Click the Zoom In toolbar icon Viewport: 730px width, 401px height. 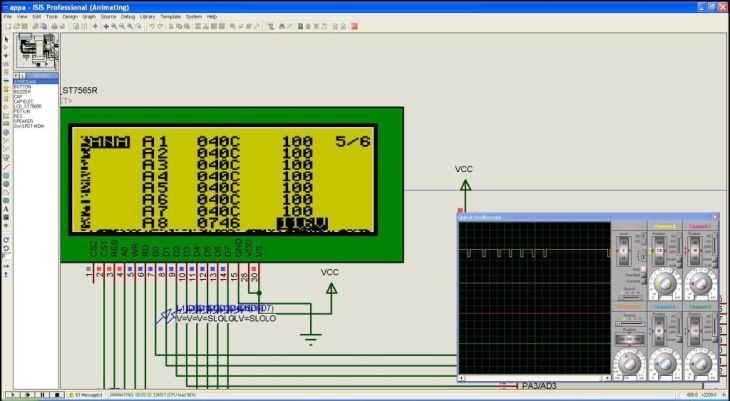pyautogui.click(x=114, y=27)
